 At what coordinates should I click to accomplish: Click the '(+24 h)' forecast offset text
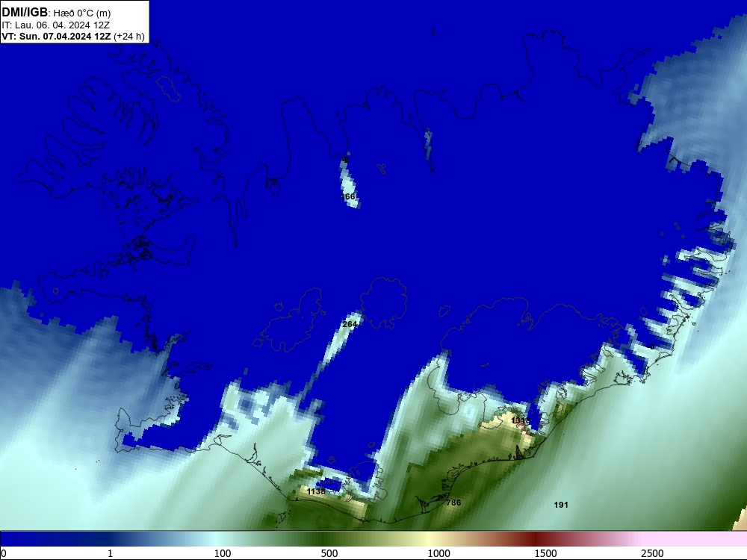click(x=129, y=37)
